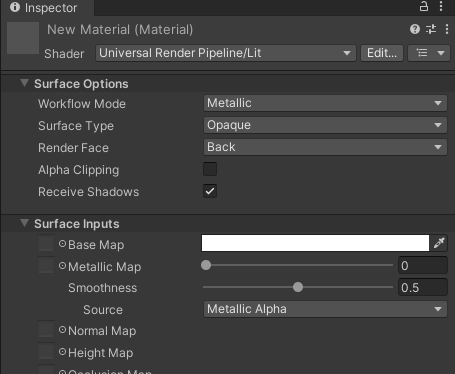Click the Metallic Map slider handle
Screen dimensions: 455x374
[206, 265]
